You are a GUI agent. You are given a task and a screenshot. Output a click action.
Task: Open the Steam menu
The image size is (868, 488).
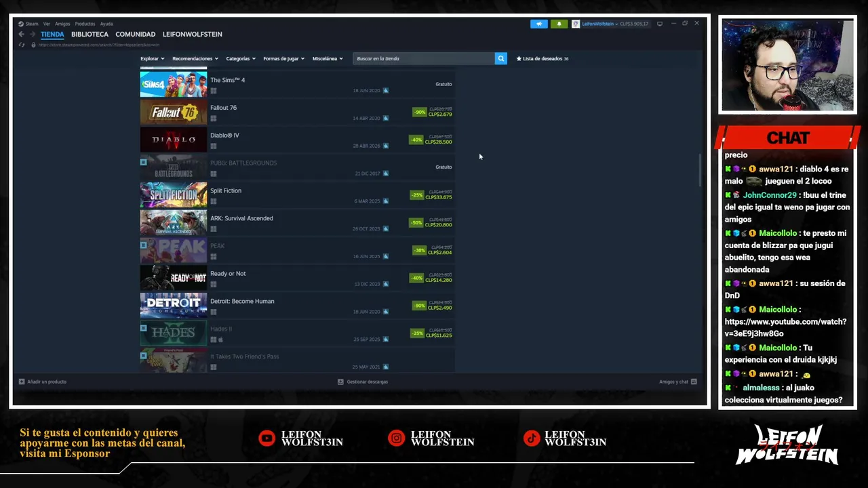[32, 24]
